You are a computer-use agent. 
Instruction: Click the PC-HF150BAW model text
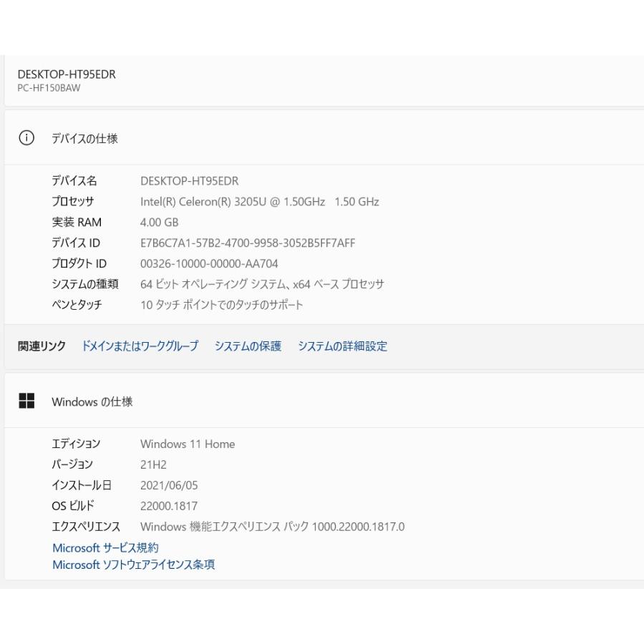tap(49, 88)
